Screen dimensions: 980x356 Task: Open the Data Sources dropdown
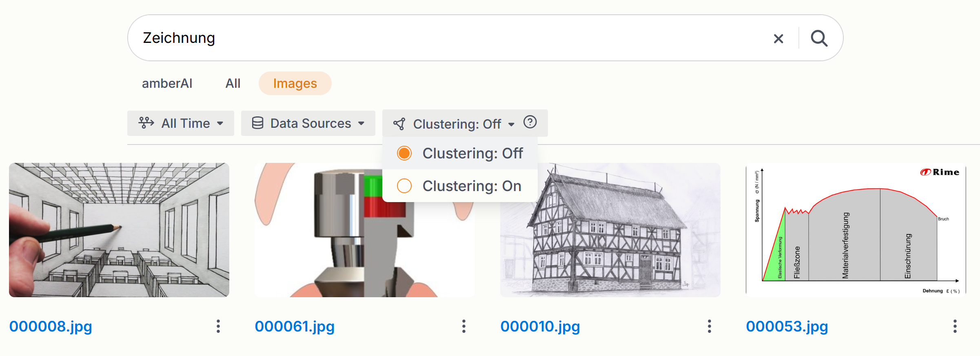click(308, 123)
